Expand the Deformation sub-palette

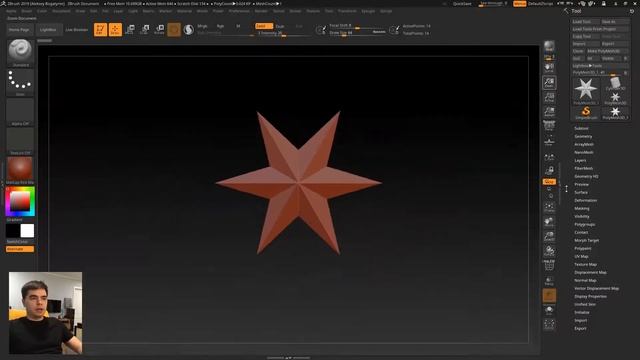(x=586, y=200)
